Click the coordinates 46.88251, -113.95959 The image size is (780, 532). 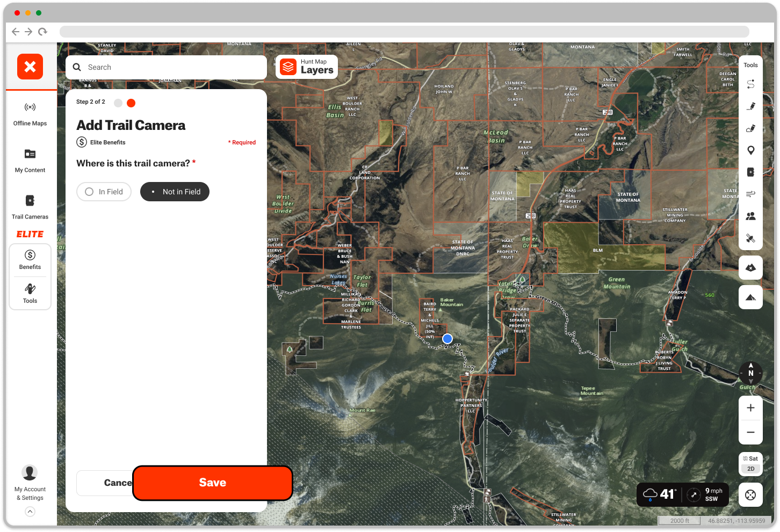tap(736, 521)
